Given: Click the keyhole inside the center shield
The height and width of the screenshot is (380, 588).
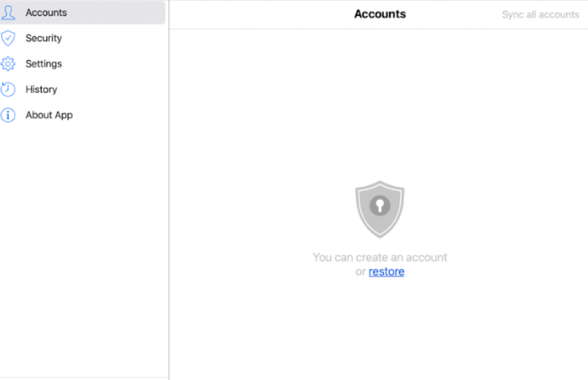Looking at the screenshot, I should tap(379, 205).
